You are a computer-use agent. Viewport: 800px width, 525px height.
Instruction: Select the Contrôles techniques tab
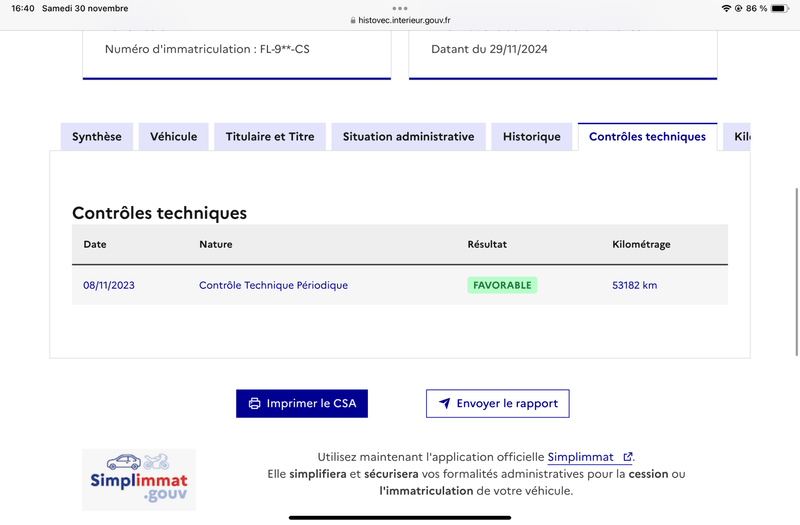[x=647, y=137]
